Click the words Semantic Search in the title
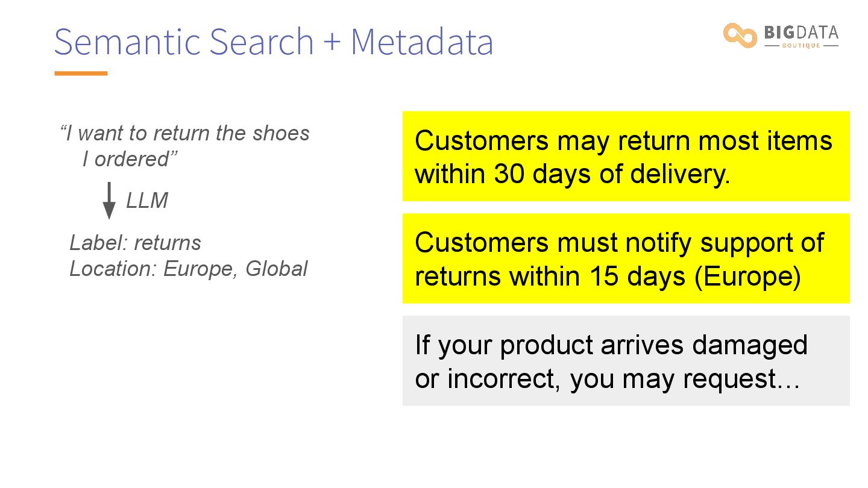The height and width of the screenshot is (488, 868). pos(184,42)
